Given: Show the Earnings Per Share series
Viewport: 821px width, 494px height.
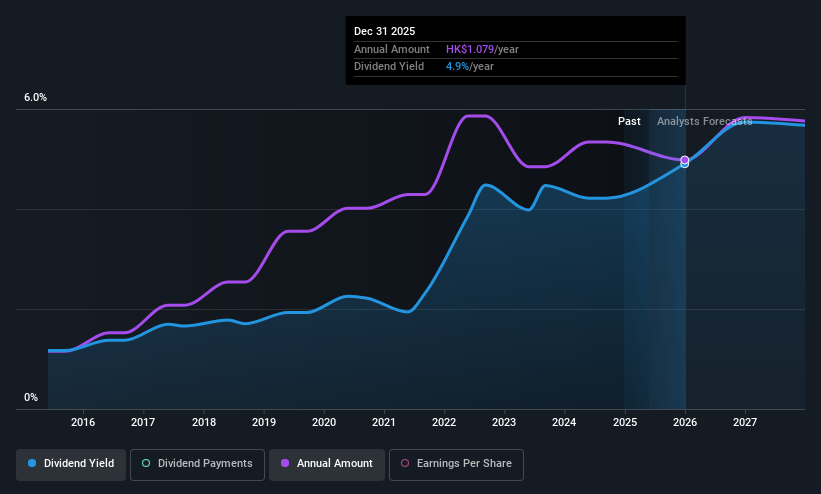Looking at the screenshot, I should tap(456, 464).
